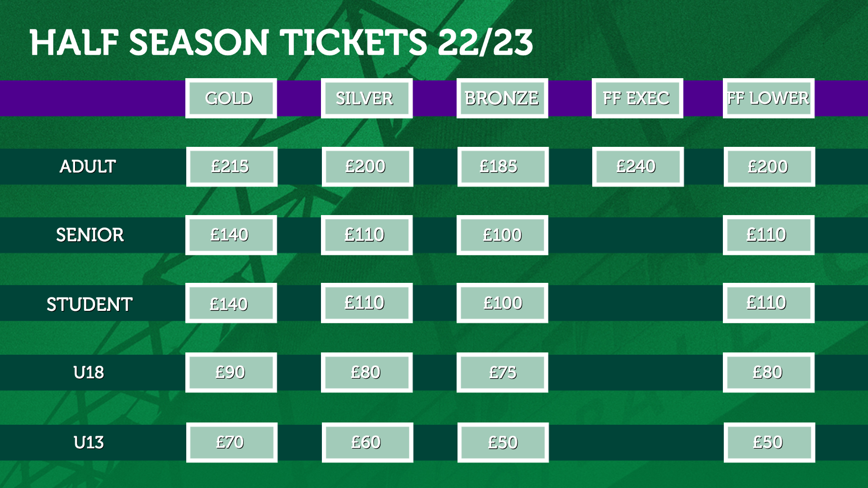Click the Adult Bronze £185 price box
This screenshot has height=488, width=868.
503,166
